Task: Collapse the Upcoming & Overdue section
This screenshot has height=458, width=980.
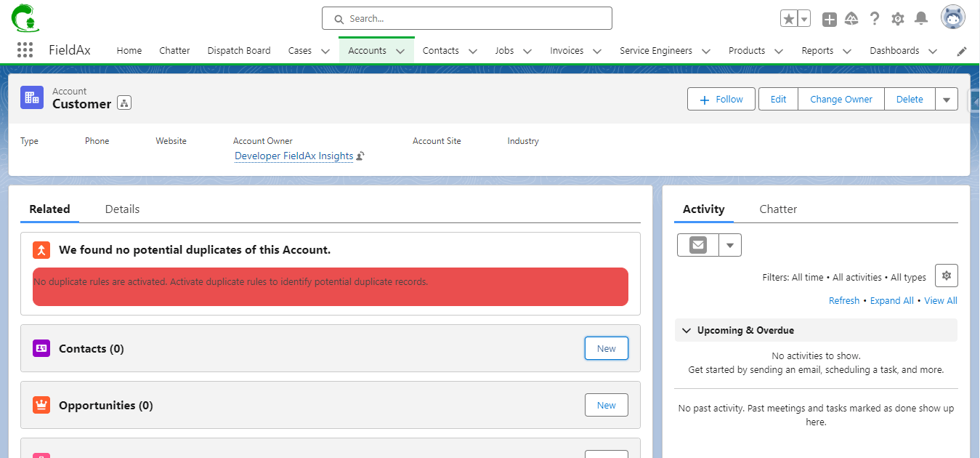Action: pyautogui.click(x=687, y=330)
